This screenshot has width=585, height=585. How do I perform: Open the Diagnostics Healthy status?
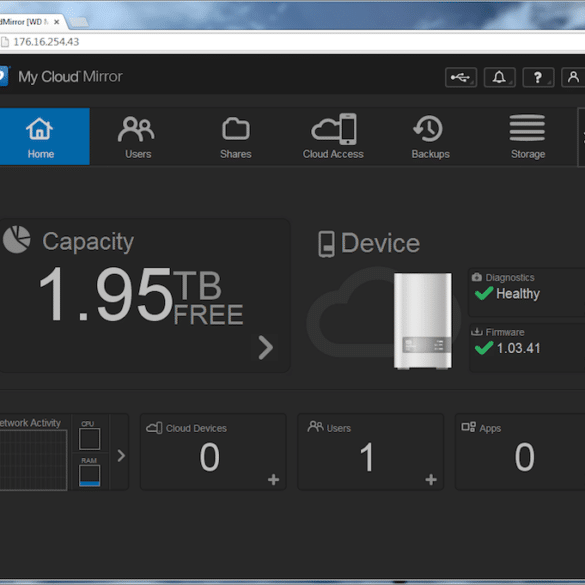click(x=526, y=292)
